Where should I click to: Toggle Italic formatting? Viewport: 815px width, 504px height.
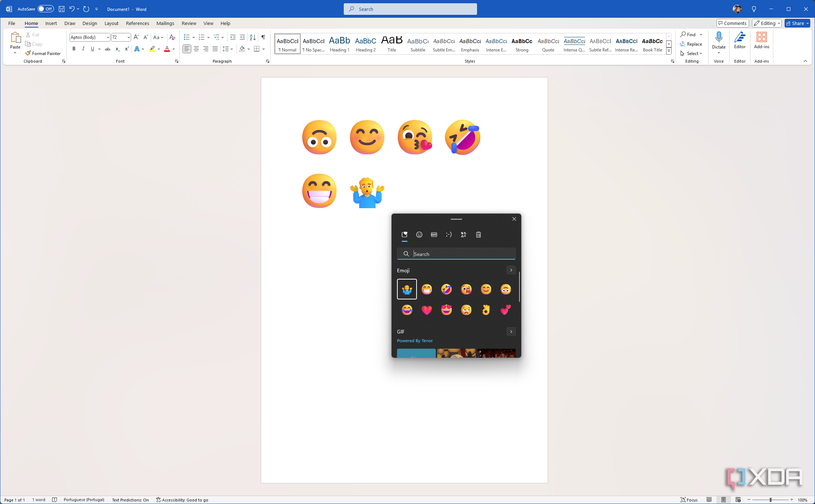[83, 49]
